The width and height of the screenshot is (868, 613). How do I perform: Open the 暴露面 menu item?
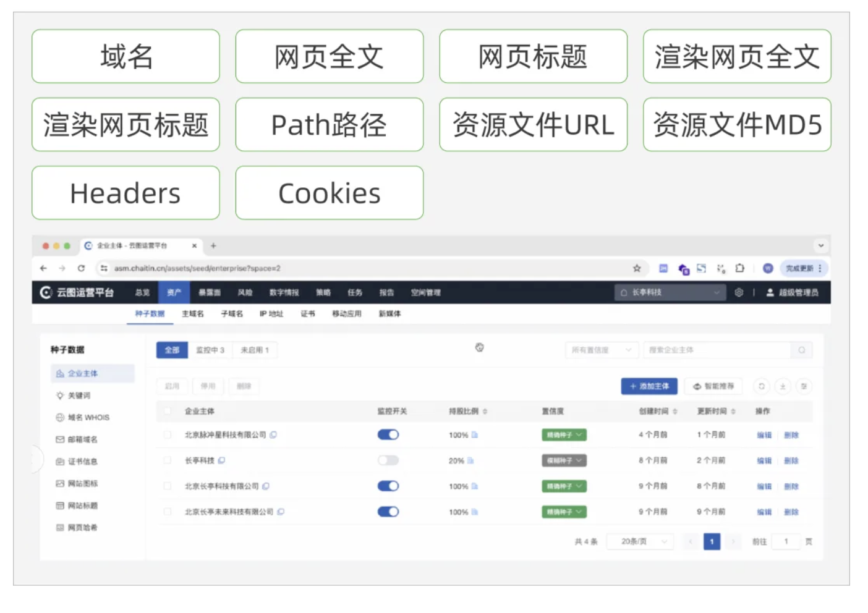click(209, 292)
